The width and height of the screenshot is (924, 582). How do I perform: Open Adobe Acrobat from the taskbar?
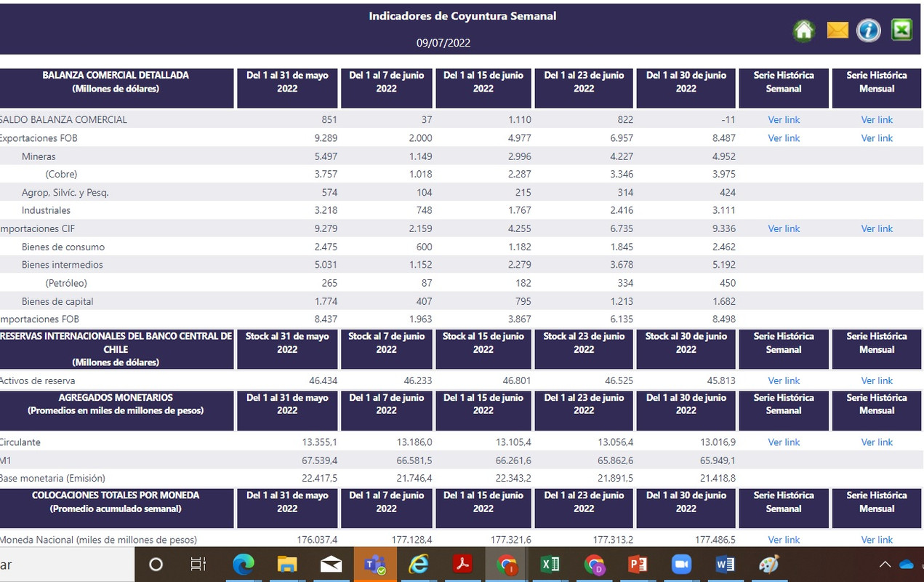point(462,565)
